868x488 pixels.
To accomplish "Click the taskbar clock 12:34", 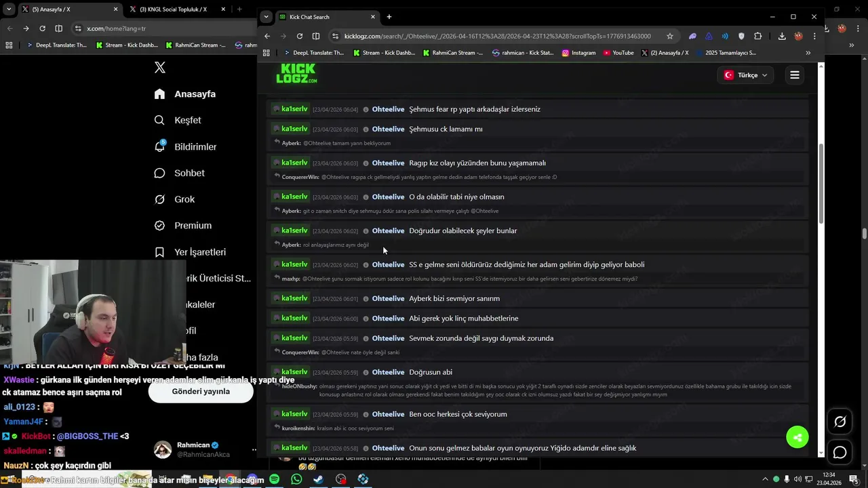I will [829, 479].
